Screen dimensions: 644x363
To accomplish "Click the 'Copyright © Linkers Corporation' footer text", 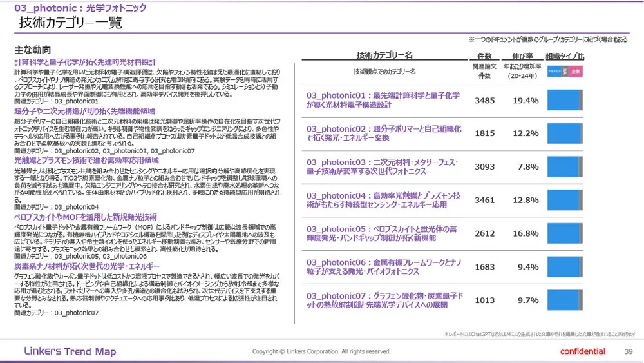I will coord(321,351).
